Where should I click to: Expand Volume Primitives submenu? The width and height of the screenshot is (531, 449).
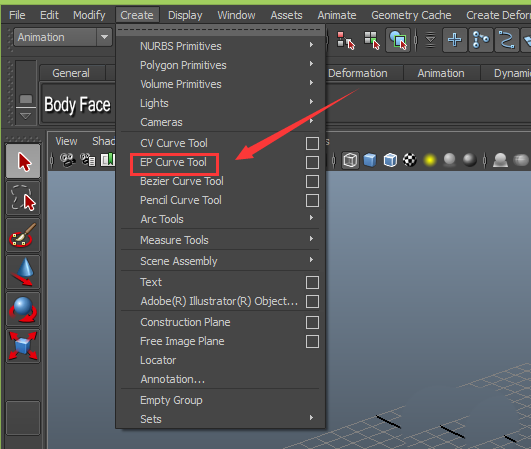tap(220, 84)
